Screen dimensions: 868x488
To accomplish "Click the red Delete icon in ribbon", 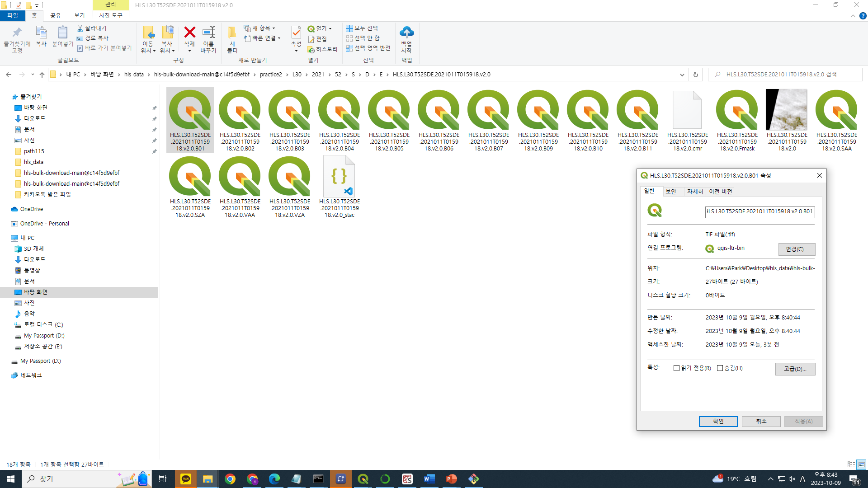I will coord(189,33).
